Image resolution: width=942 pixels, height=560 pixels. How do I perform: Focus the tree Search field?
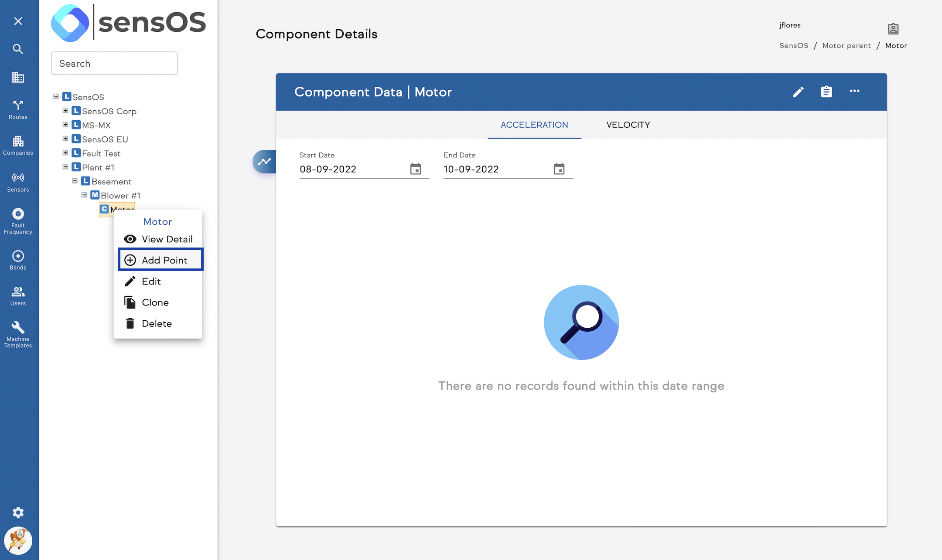(114, 63)
